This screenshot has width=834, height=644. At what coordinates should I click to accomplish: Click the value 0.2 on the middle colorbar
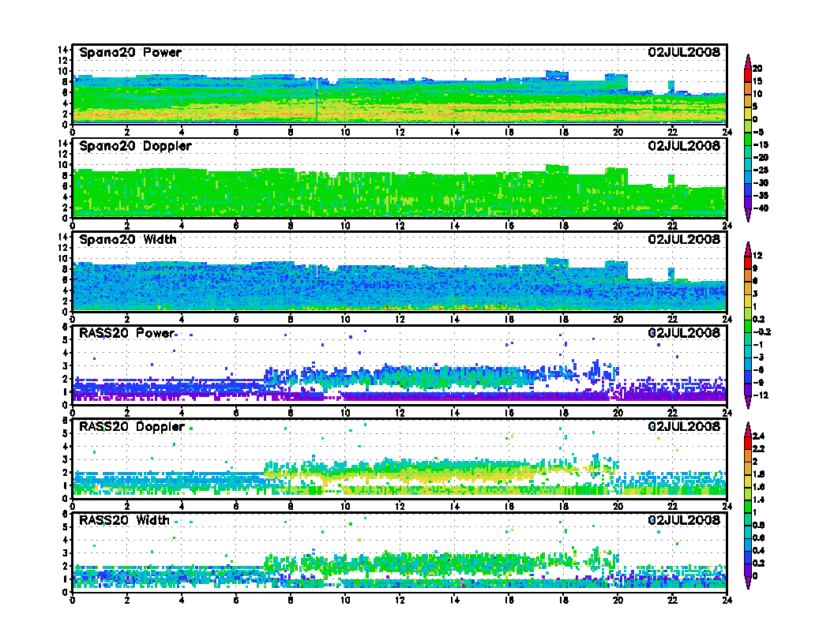[x=759, y=320]
